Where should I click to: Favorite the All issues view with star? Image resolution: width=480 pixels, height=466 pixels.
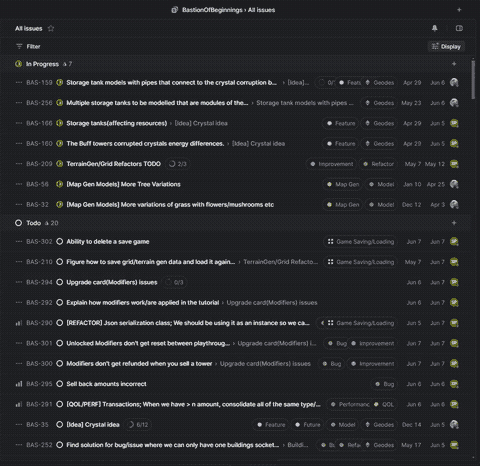[51, 28]
